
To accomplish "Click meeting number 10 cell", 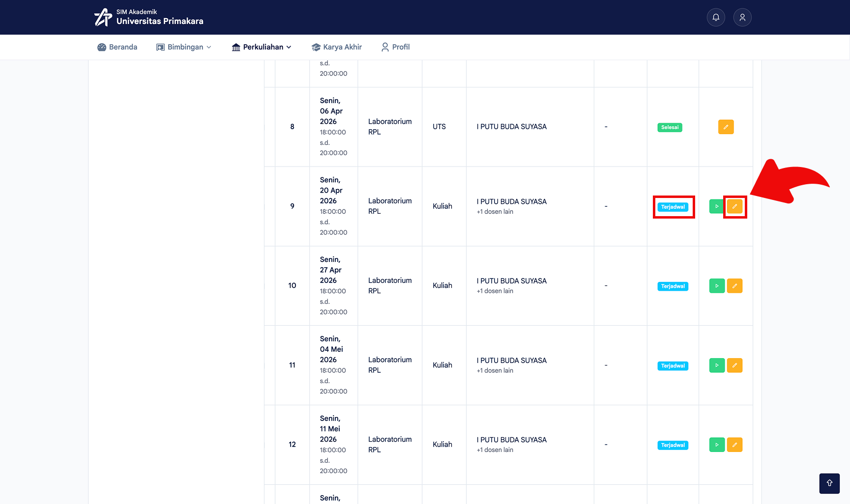I will (292, 286).
